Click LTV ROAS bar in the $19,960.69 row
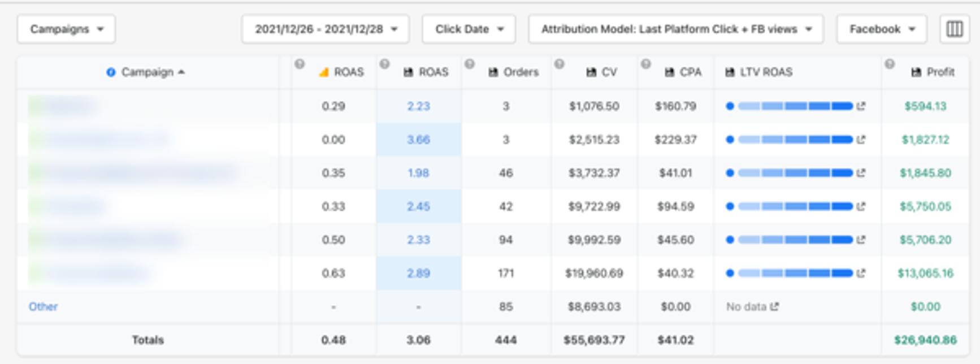 click(x=795, y=273)
